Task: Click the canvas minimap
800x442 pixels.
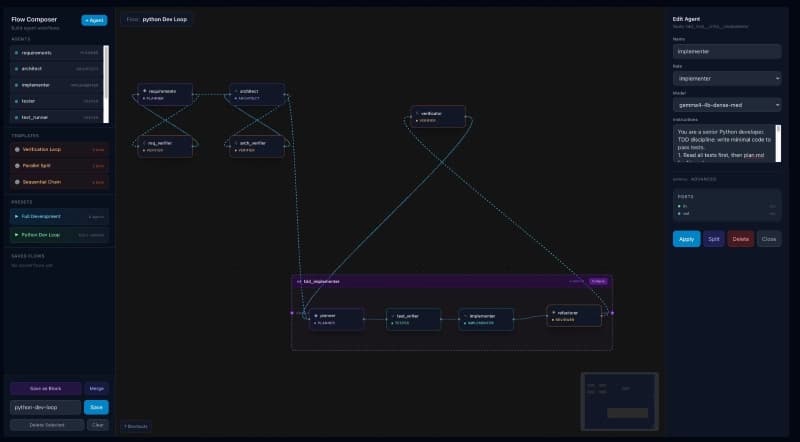Action: coord(619,402)
